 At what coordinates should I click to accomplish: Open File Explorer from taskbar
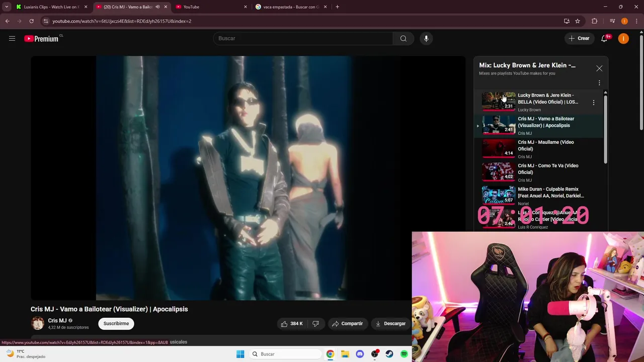click(x=345, y=354)
